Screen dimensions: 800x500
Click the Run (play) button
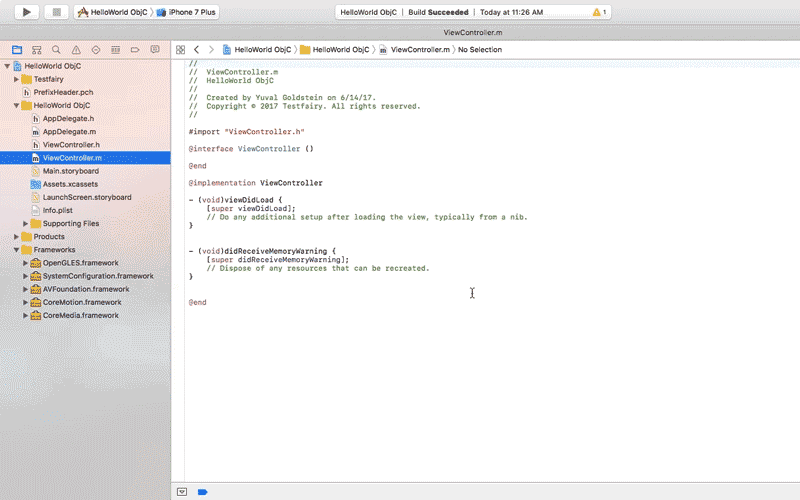point(27,12)
